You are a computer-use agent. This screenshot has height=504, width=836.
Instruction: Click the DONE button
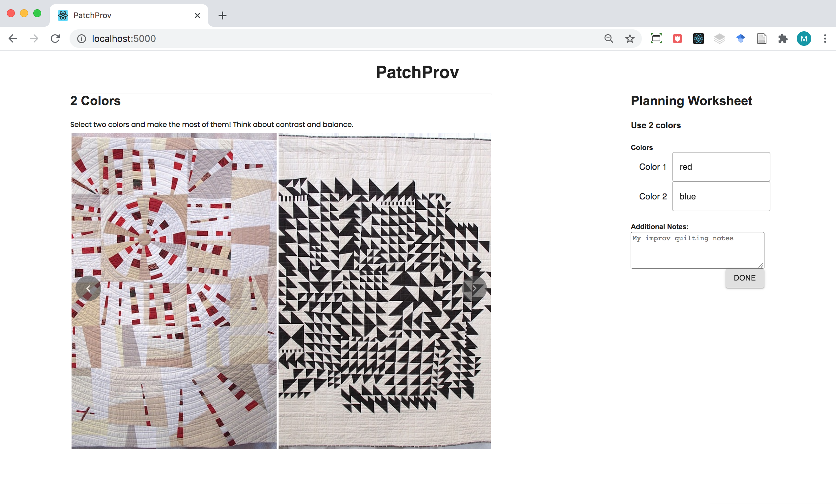pyautogui.click(x=745, y=278)
